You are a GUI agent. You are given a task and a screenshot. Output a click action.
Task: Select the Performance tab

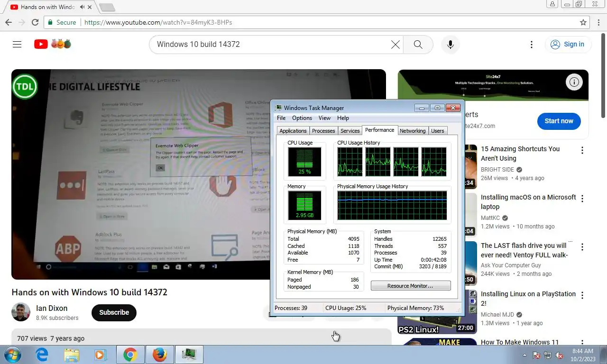[379, 130]
